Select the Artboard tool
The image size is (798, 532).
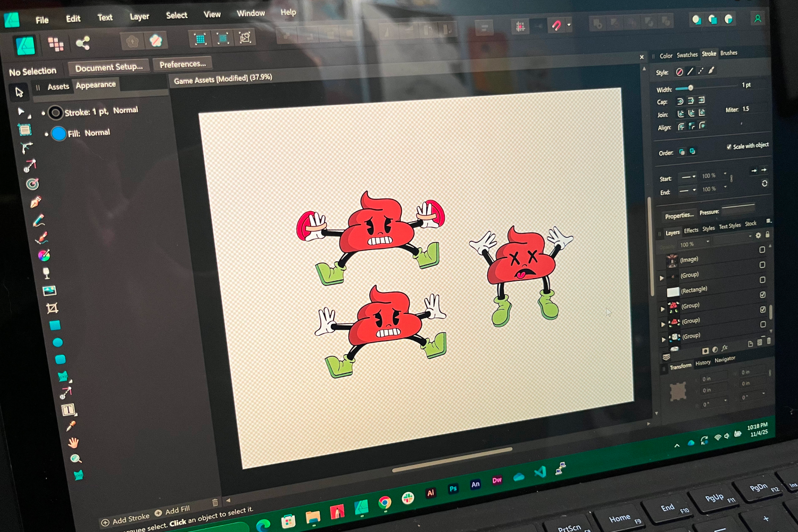point(24,129)
